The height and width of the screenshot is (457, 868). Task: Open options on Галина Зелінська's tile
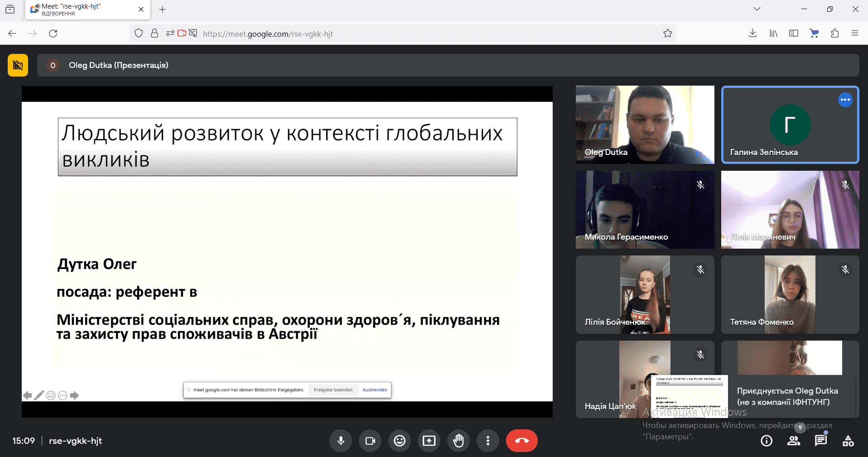pos(845,100)
